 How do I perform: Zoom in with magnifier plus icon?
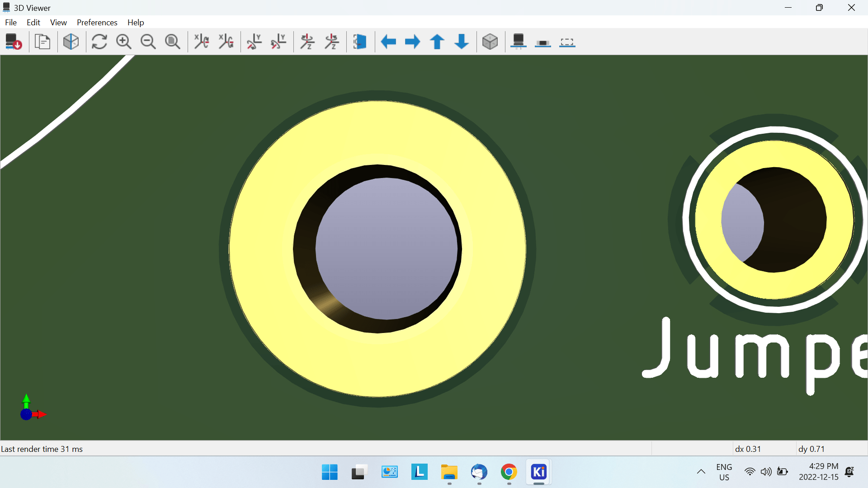point(123,42)
